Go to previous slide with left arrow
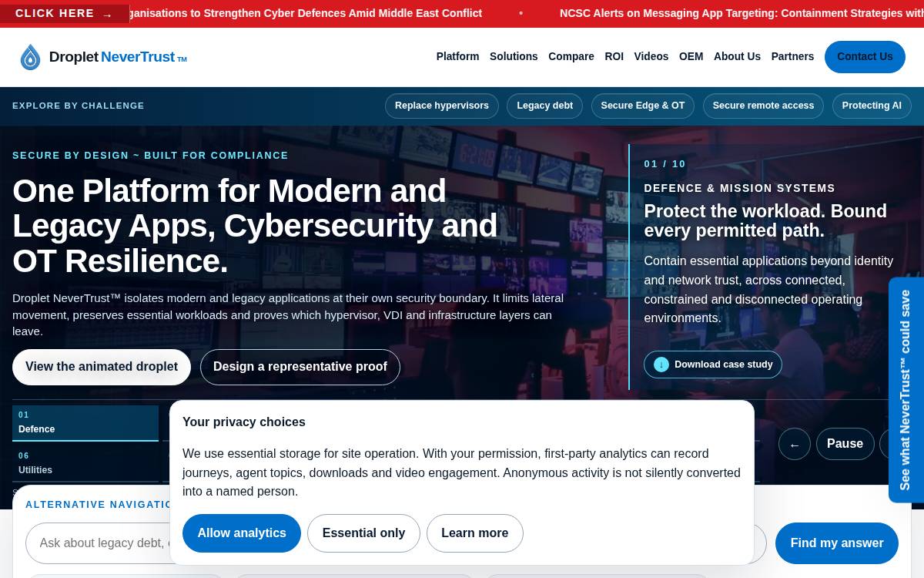 pyautogui.click(x=795, y=444)
